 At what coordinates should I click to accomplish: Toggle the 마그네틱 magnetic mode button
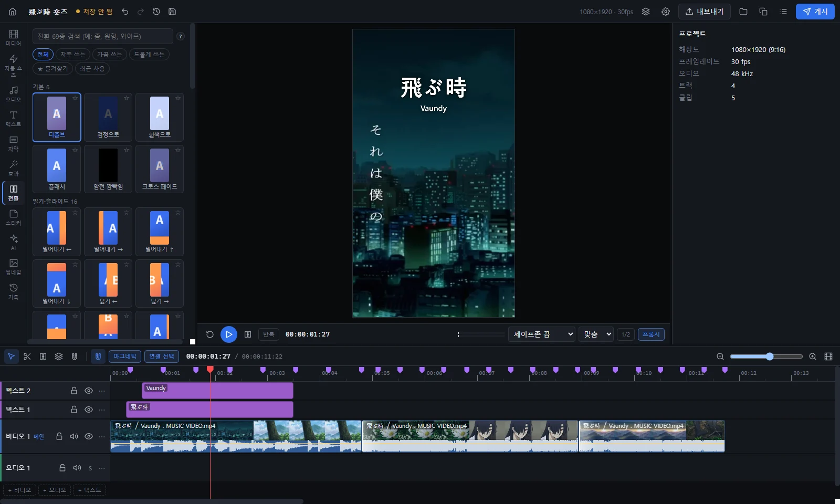(x=125, y=356)
